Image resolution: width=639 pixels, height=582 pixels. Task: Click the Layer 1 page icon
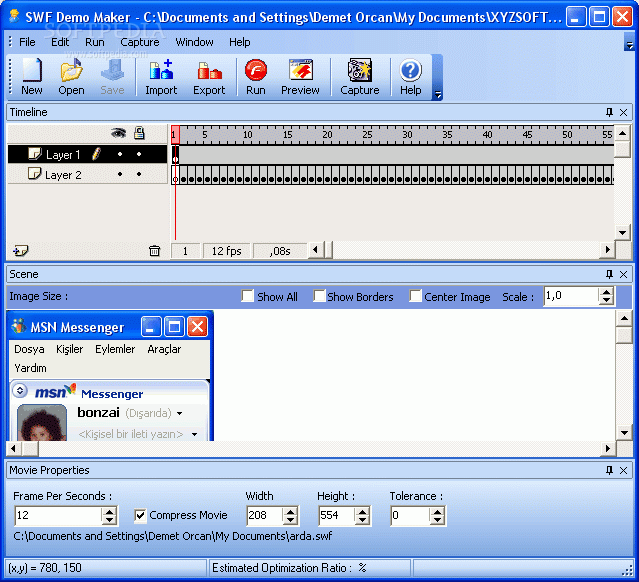point(35,154)
